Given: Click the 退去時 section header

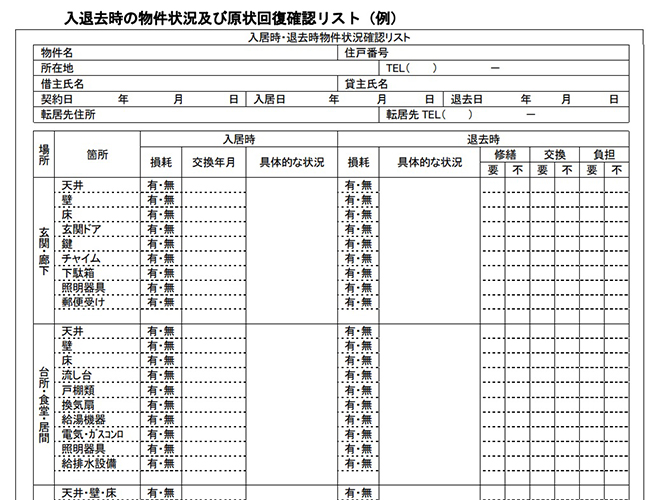Looking at the screenshot, I should (483, 139).
